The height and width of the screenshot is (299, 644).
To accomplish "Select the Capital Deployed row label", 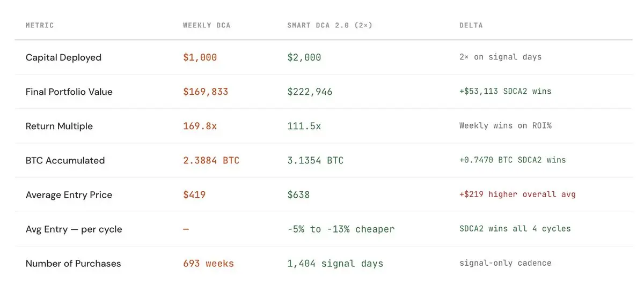I will tap(63, 57).
